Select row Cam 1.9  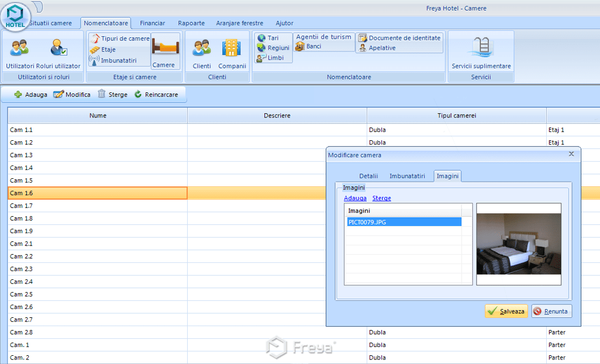click(98, 231)
